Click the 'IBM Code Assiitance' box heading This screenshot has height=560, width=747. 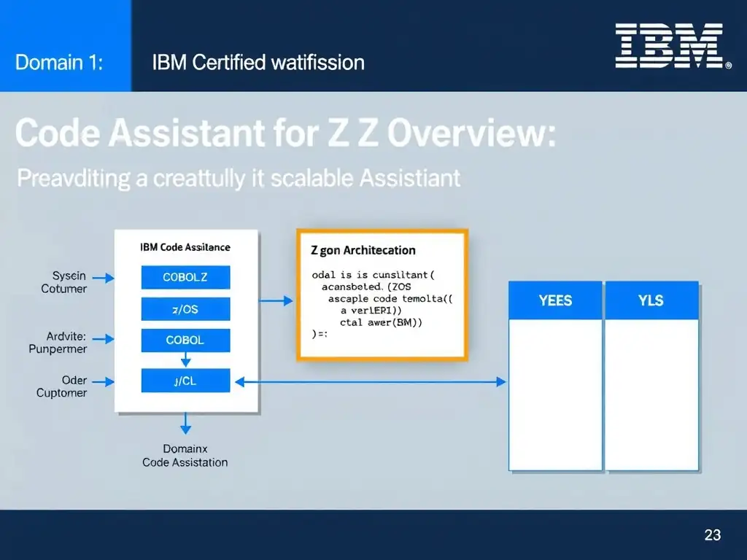[185, 247]
